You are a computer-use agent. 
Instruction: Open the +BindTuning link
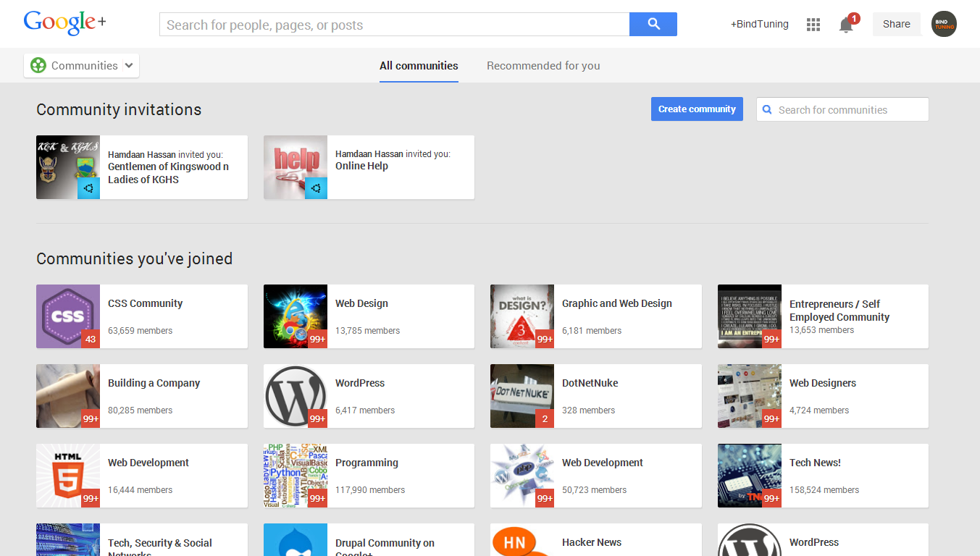click(x=759, y=24)
